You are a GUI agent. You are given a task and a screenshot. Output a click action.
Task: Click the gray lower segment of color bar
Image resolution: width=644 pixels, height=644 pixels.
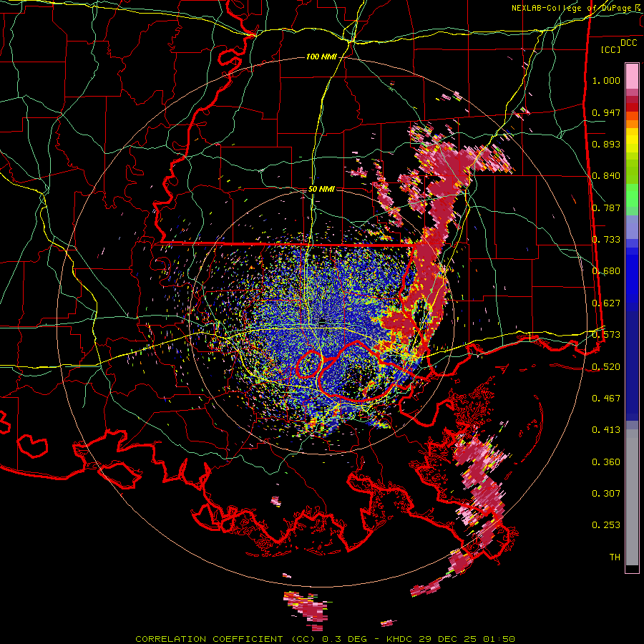pos(632,497)
